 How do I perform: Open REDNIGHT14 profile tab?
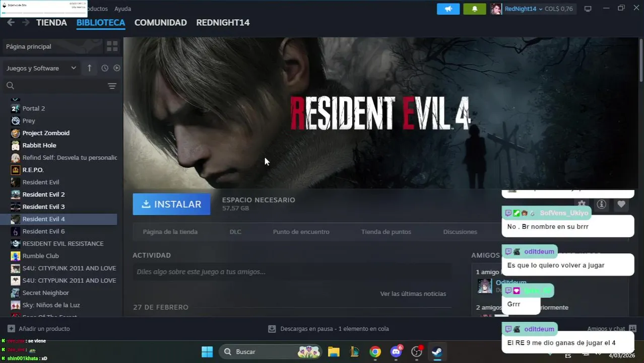coord(223,23)
